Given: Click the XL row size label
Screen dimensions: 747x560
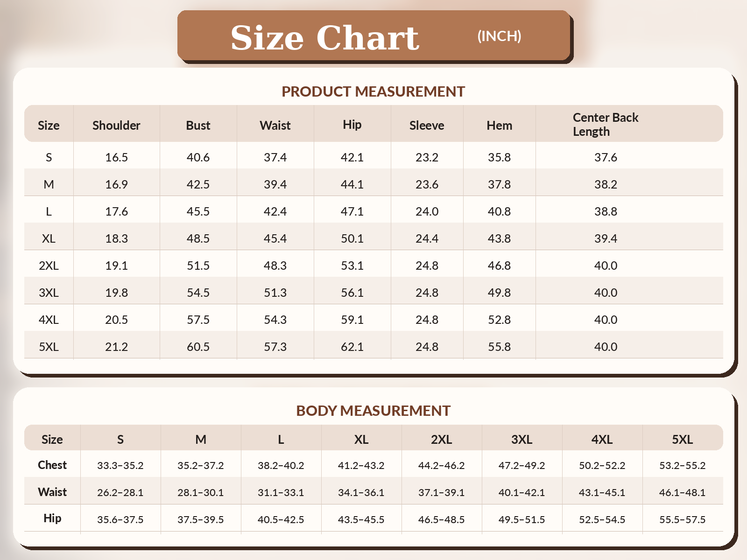Looking at the screenshot, I should [x=49, y=238].
